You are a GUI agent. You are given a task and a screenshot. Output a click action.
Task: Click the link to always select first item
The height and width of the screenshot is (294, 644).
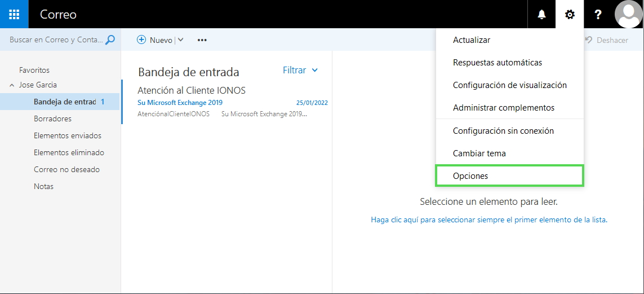tap(488, 220)
